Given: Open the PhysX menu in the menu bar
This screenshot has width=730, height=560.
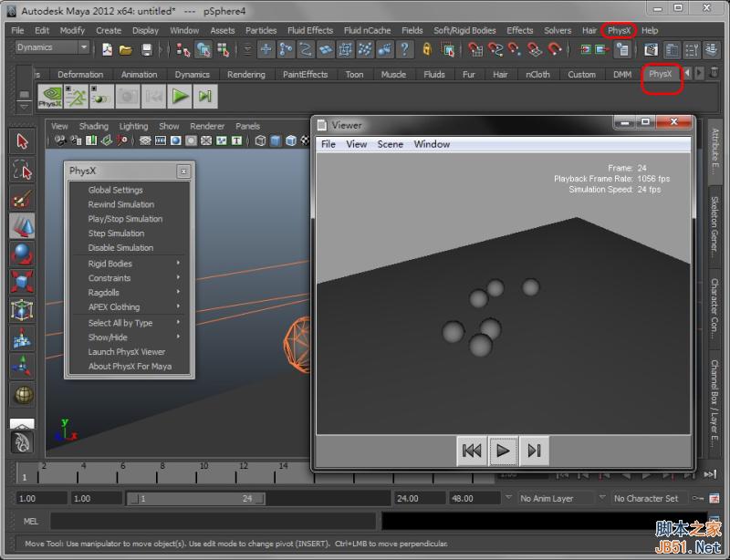Looking at the screenshot, I should tap(619, 30).
